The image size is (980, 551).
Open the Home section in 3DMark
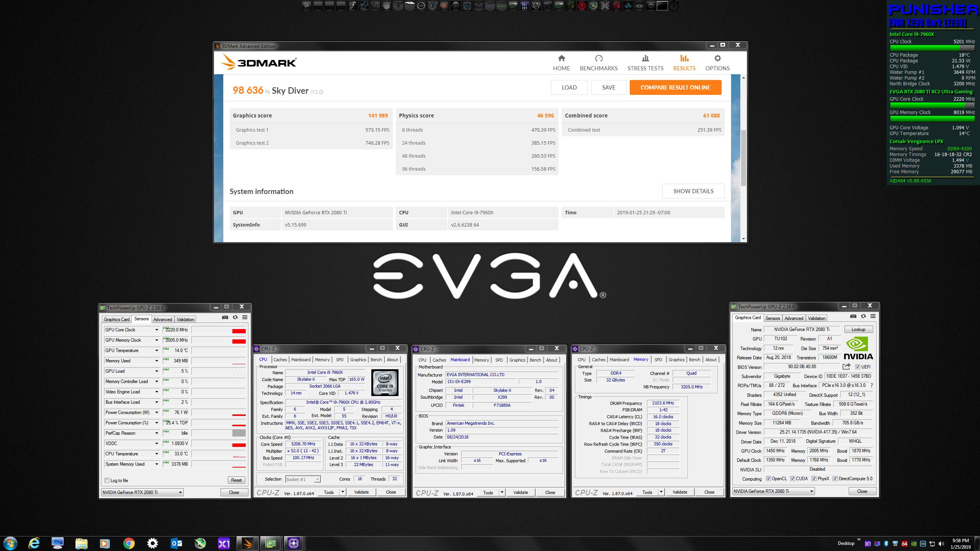[561, 63]
